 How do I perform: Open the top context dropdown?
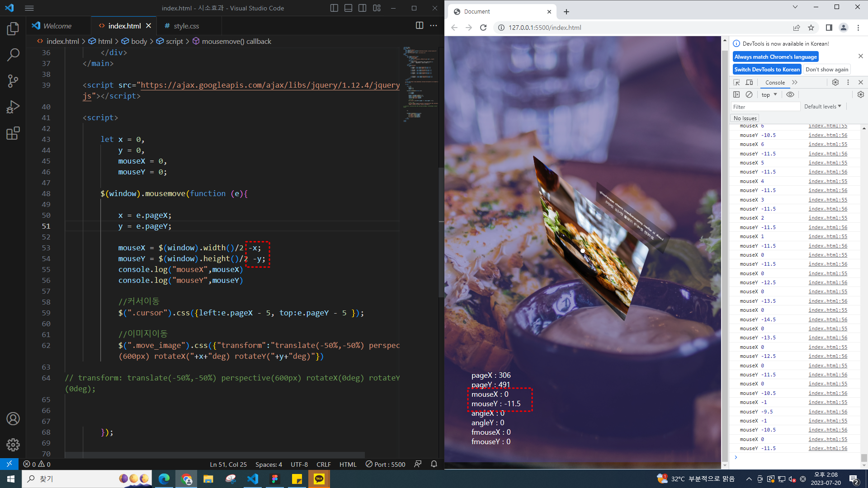(x=769, y=94)
